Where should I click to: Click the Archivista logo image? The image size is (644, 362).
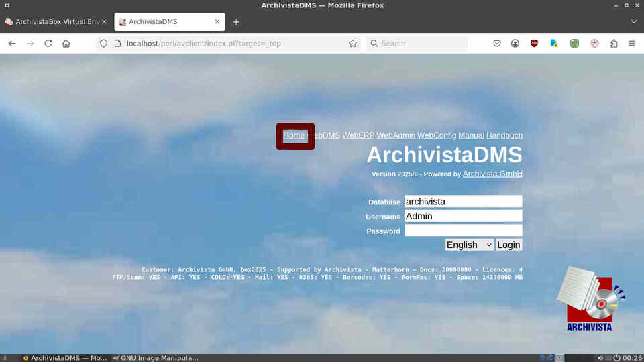click(x=590, y=299)
